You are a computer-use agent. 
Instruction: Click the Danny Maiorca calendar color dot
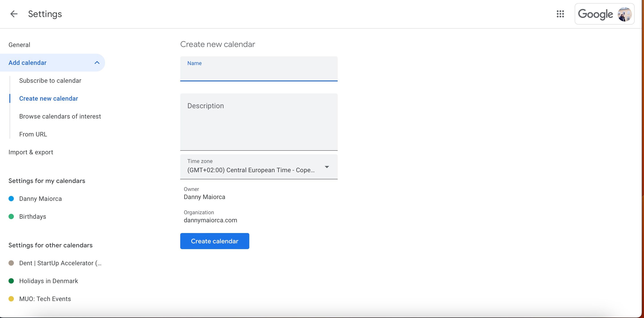tap(11, 199)
